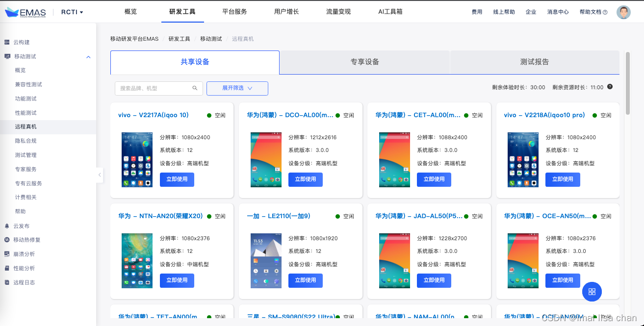The width and height of the screenshot is (644, 326).
Task: Open 计费相关 in sidebar
Action: click(26, 197)
